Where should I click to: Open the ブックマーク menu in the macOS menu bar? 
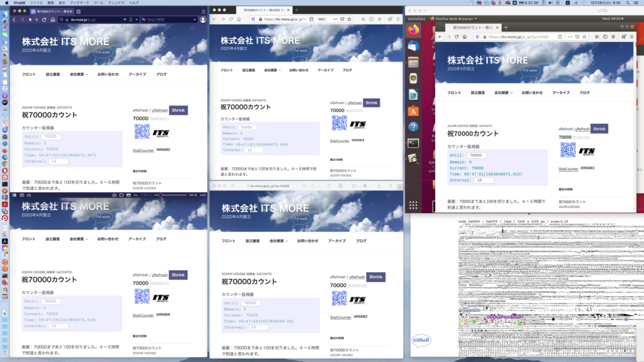(x=79, y=3)
